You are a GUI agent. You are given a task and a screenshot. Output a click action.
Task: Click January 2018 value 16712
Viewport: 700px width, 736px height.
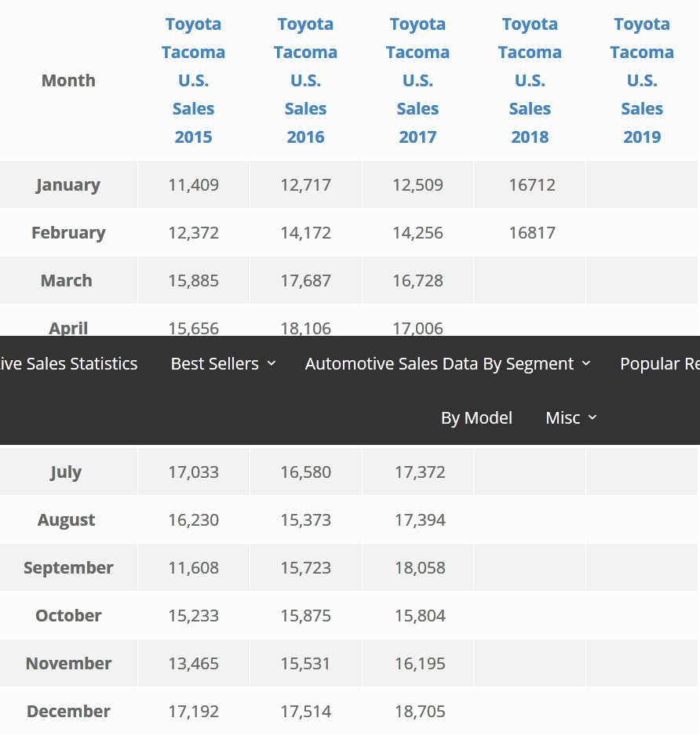click(532, 185)
